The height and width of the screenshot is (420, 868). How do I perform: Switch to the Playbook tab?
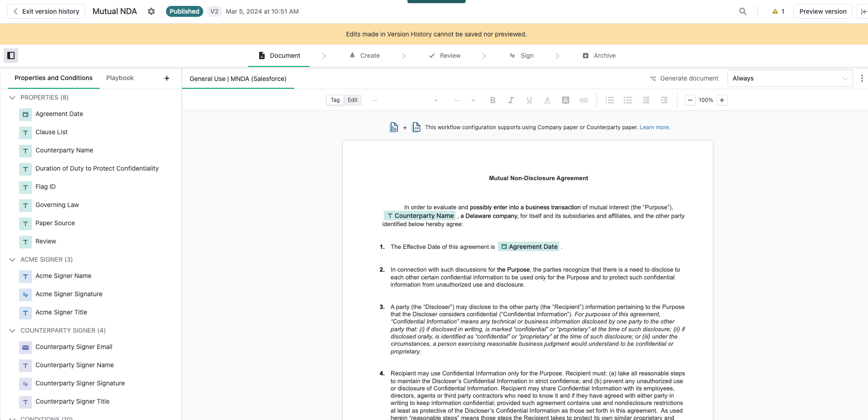[120, 78]
